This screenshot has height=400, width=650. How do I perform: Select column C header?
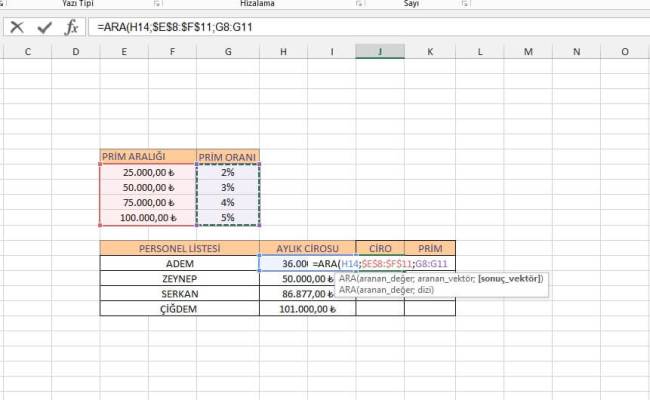click(x=28, y=52)
